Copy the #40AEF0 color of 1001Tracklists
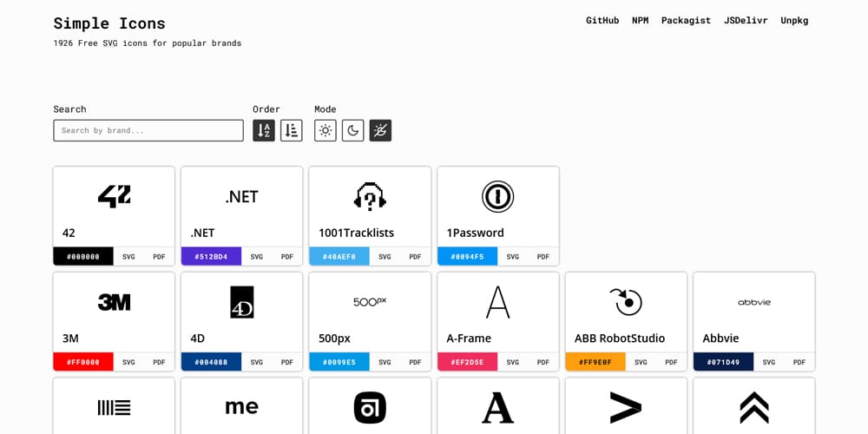 (339, 257)
